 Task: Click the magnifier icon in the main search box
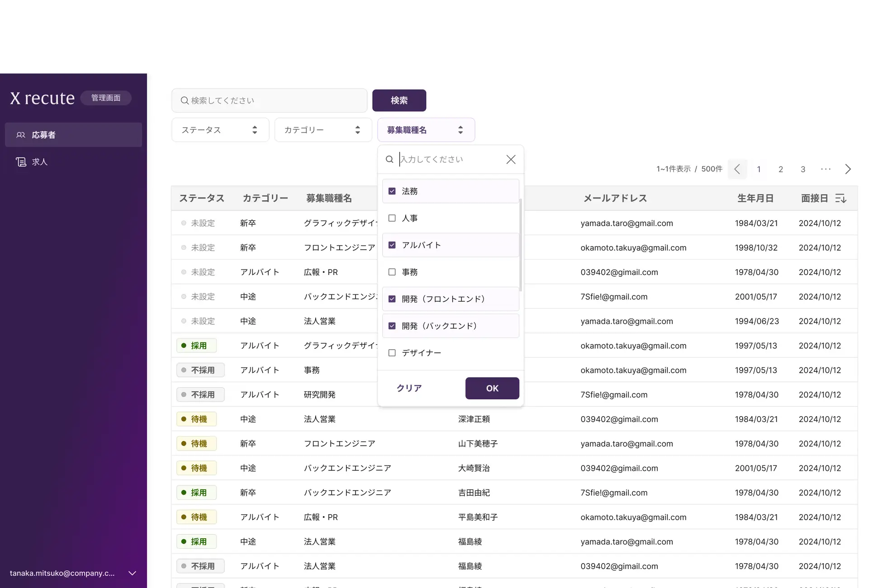point(185,100)
